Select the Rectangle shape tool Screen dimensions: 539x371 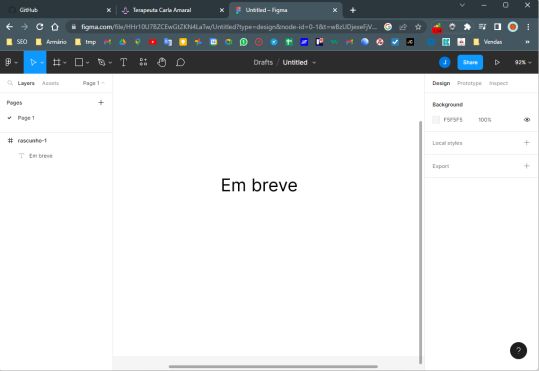(79, 62)
